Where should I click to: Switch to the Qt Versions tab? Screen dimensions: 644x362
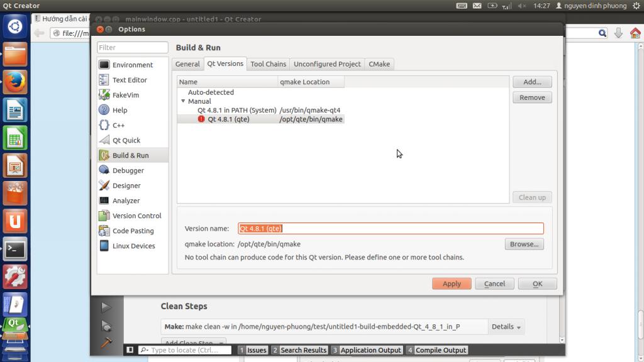[225, 63]
